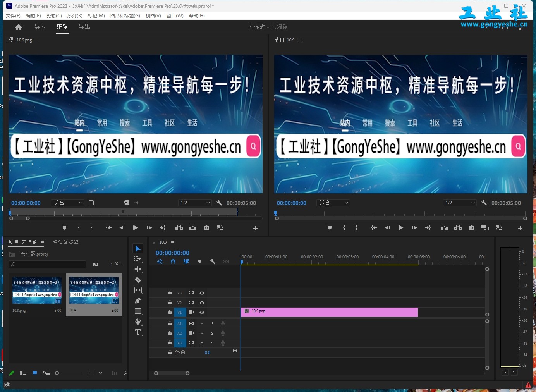Toggle sync lock for track V2
This screenshot has height=392, width=536.
click(x=191, y=303)
